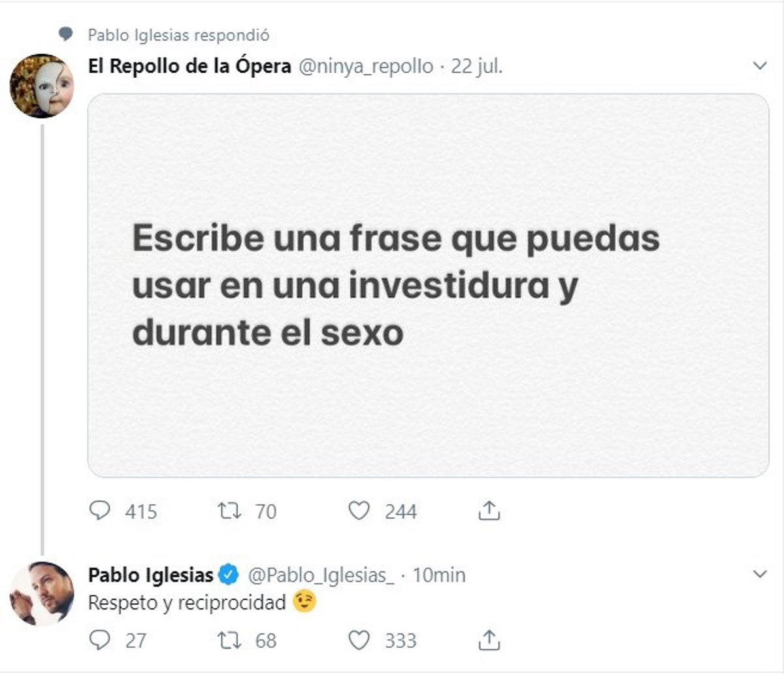
Task: Reply to El Repollo de la Ópera tweet
Action: tap(99, 511)
